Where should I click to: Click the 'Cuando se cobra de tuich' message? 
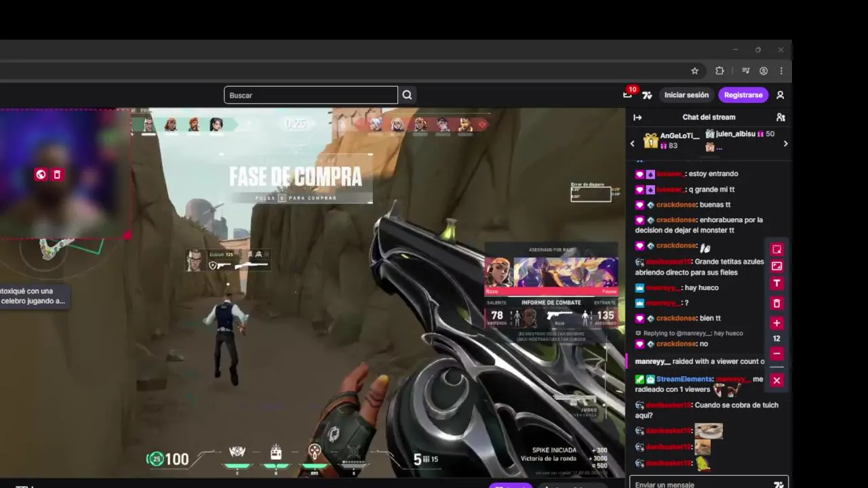tap(707, 410)
